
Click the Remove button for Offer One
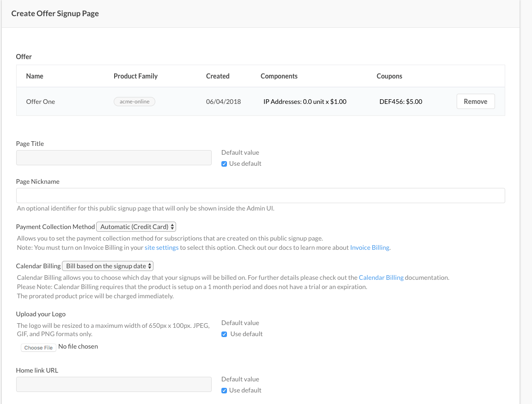475,102
